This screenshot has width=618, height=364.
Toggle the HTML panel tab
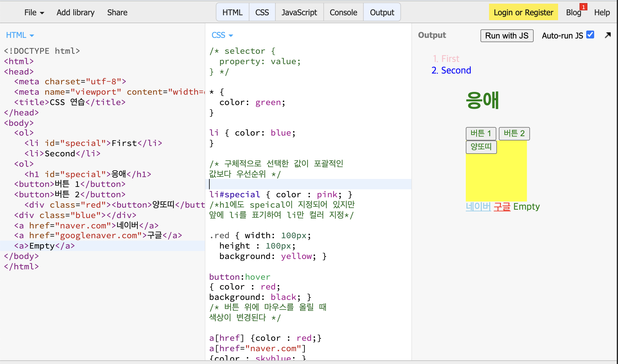pos(232,13)
